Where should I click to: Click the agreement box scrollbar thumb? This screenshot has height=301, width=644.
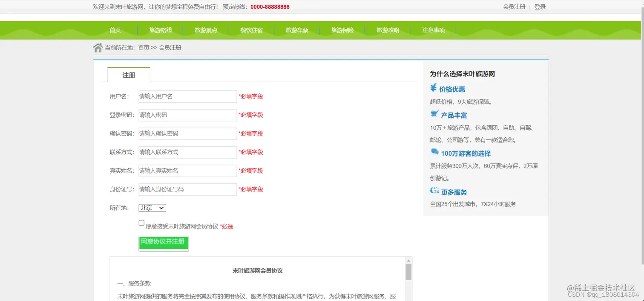pyautogui.click(x=408, y=272)
